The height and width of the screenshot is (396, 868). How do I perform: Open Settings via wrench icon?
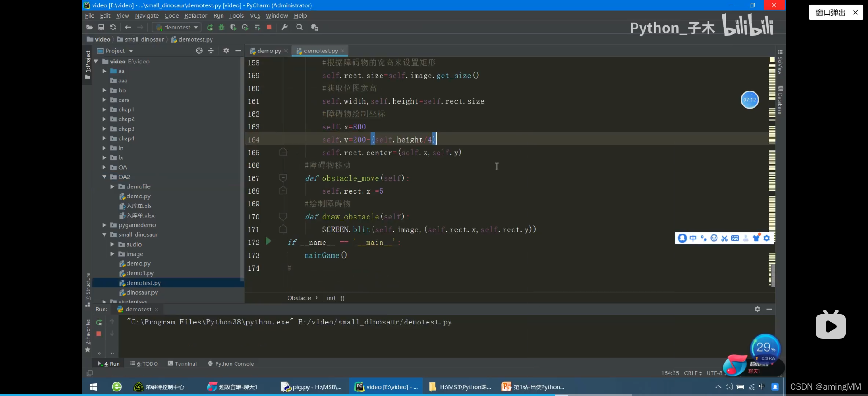click(x=284, y=27)
